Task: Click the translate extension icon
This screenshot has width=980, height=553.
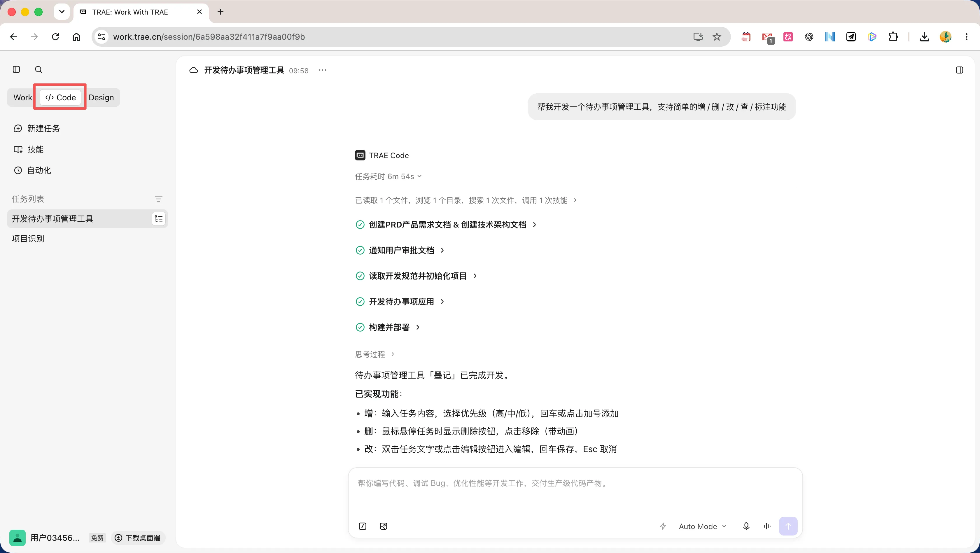Action: [x=788, y=36]
